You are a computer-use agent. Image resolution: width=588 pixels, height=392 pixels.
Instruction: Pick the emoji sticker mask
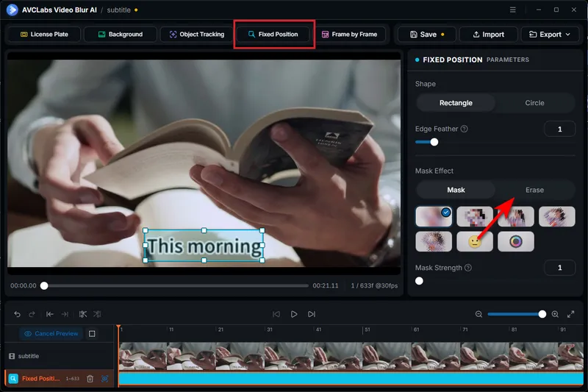tap(475, 241)
